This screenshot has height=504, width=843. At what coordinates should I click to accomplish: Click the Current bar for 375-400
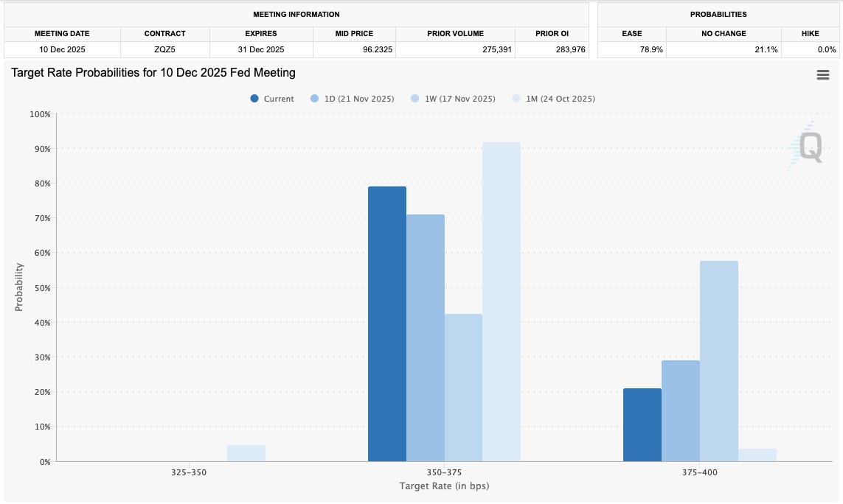[642, 425]
